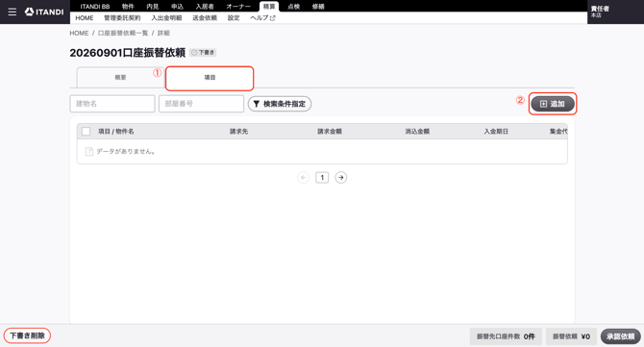
Task: Open 送金依頼 submenu item
Action: (x=205, y=18)
